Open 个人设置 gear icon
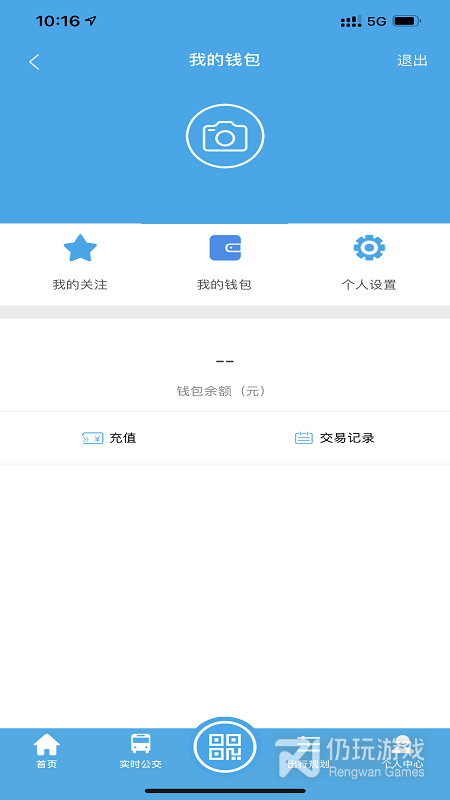Screen dimensions: 450x800 (369, 248)
